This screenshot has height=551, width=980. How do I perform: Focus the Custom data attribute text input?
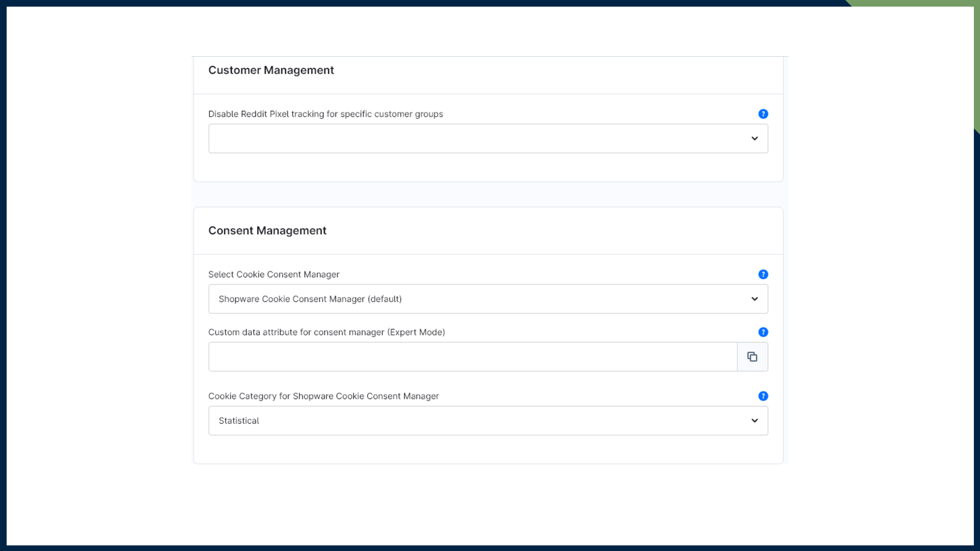(472, 357)
